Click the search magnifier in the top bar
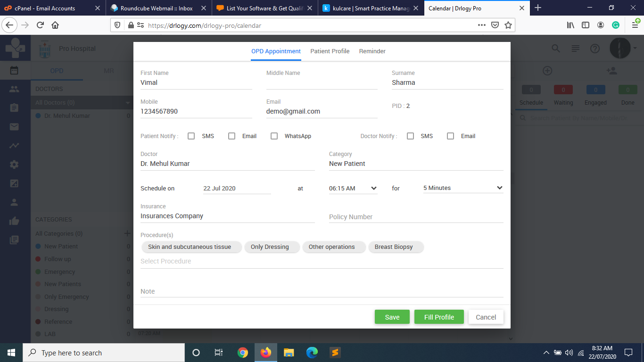Viewport: 644px width, 362px height. click(555, 48)
